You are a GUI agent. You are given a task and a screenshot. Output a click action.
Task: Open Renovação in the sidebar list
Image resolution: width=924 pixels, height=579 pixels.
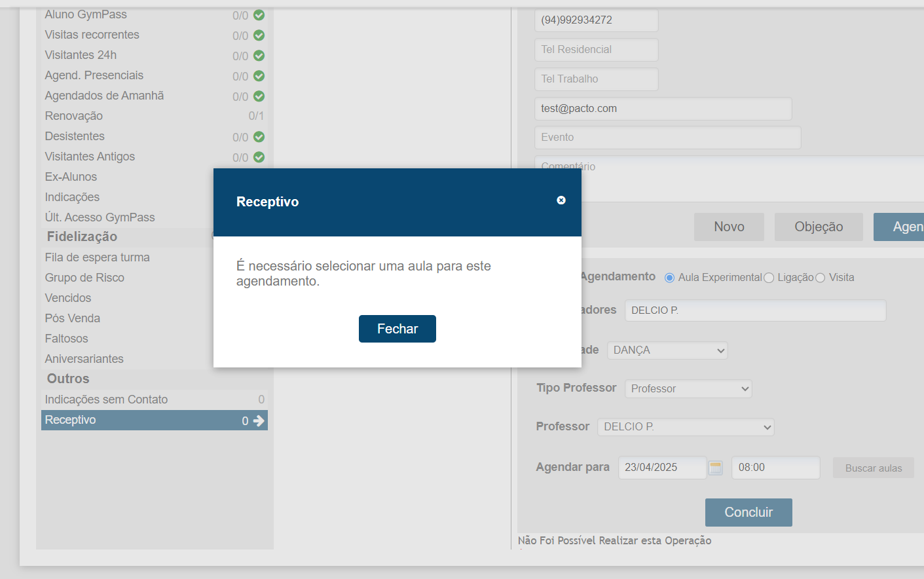(x=74, y=116)
